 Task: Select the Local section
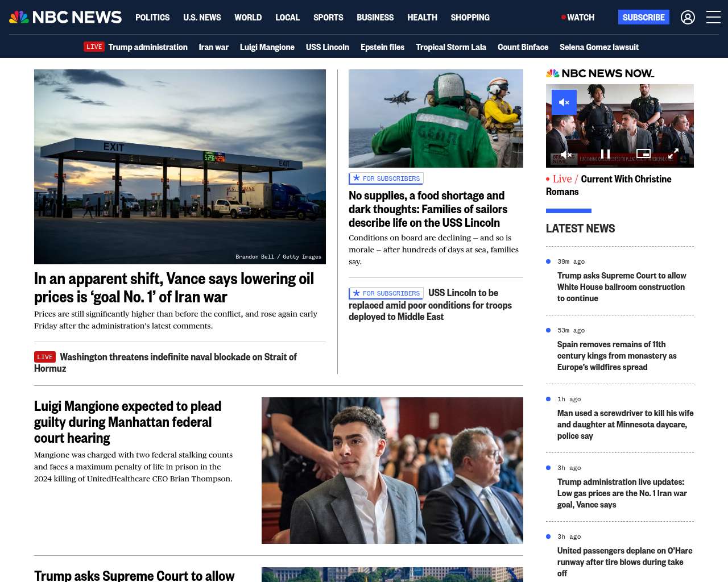point(287,18)
